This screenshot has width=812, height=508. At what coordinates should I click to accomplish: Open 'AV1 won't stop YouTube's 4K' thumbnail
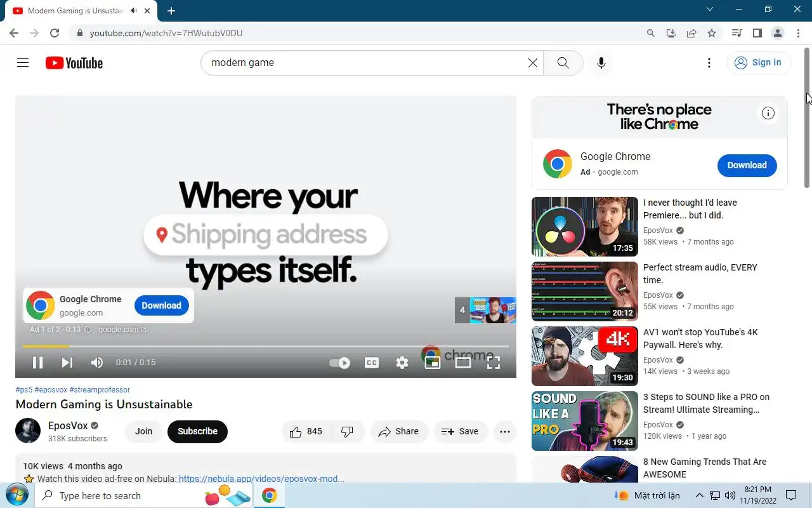click(585, 356)
